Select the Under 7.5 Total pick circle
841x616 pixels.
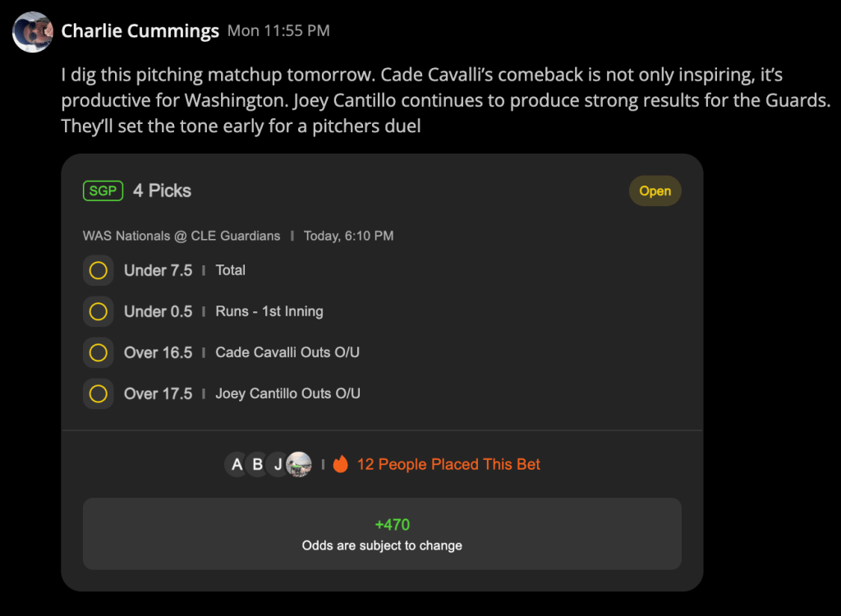99,270
